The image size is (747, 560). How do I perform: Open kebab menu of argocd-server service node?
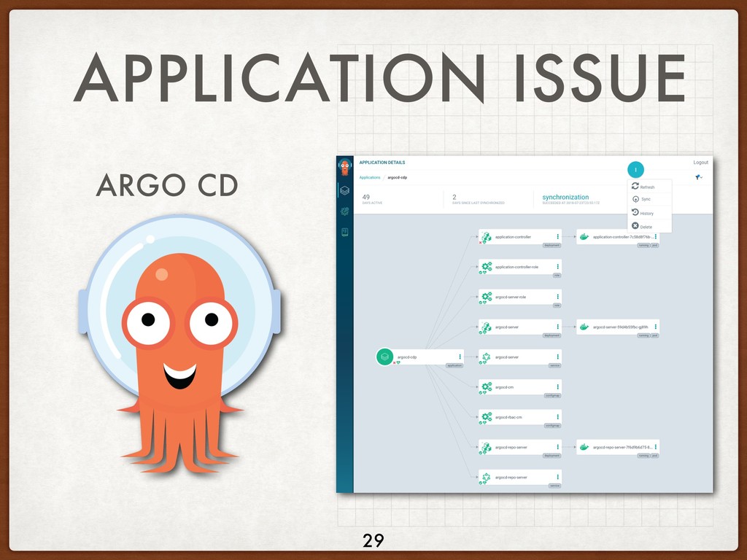pyautogui.click(x=557, y=357)
